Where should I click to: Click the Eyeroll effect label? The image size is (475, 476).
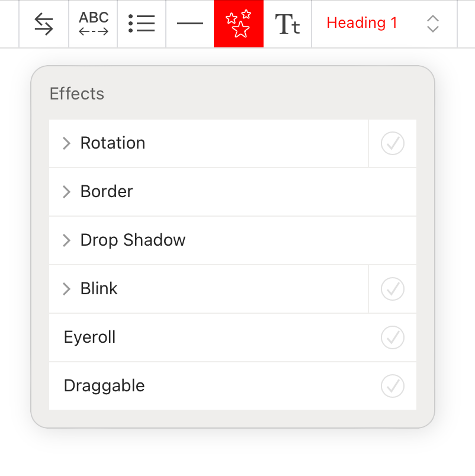(x=89, y=337)
